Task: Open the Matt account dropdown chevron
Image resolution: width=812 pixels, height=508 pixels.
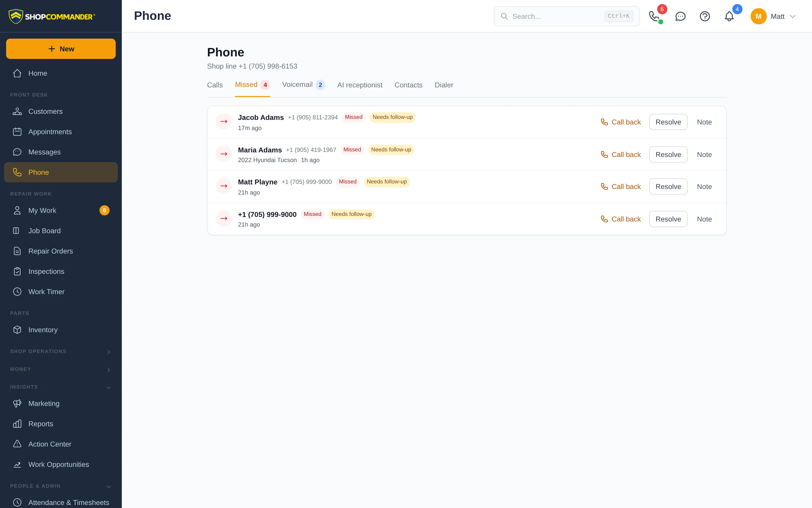Action: 793,16
